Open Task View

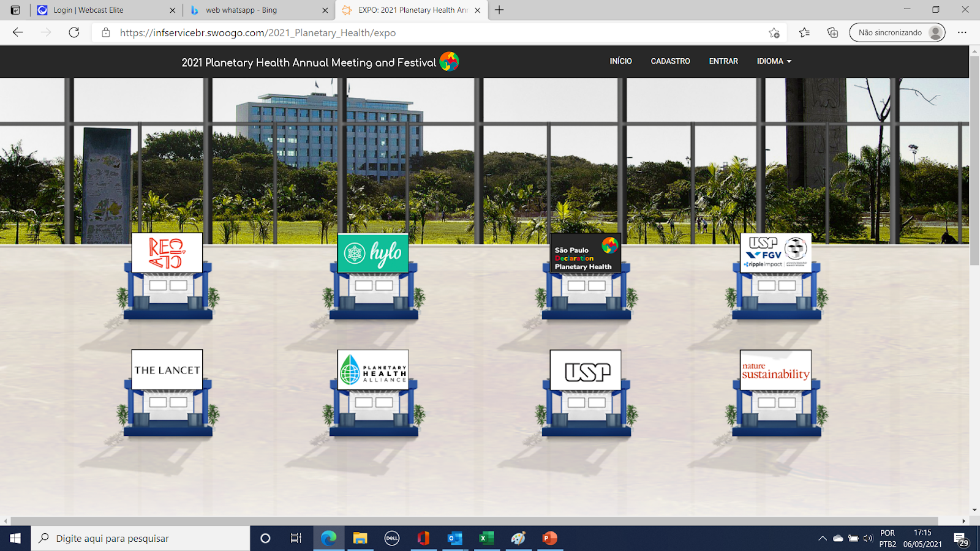click(x=296, y=538)
